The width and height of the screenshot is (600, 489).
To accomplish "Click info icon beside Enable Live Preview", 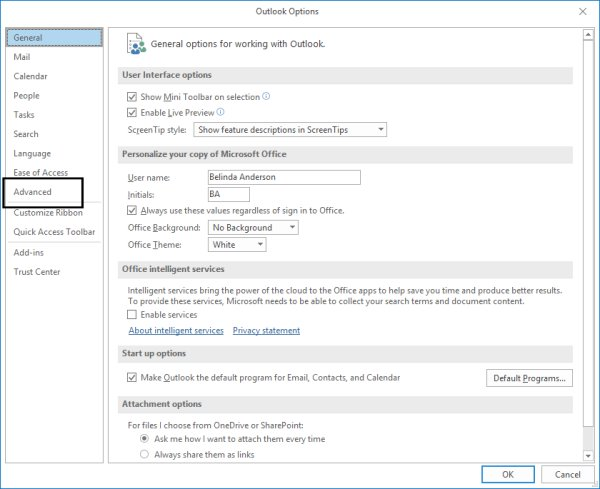I will pos(220,112).
